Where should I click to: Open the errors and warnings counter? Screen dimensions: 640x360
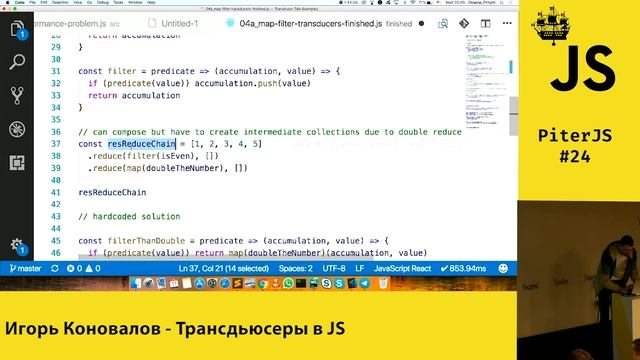[84, 269]
